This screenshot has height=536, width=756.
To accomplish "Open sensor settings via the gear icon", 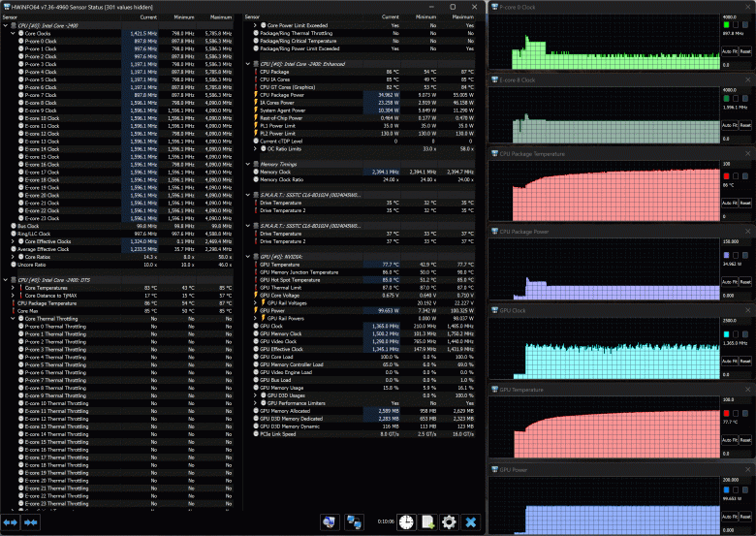I will click(449, 522).
